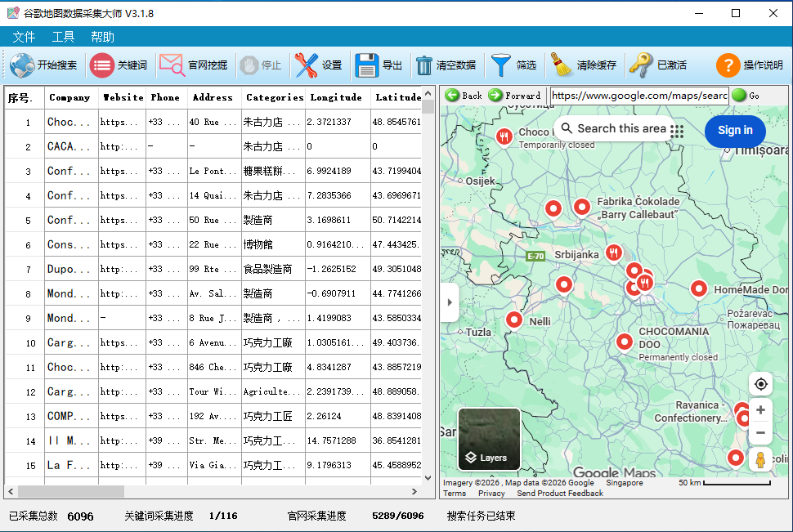
Task: Click Search this area button
Action: pyautogui.click(x=612, y=128)
